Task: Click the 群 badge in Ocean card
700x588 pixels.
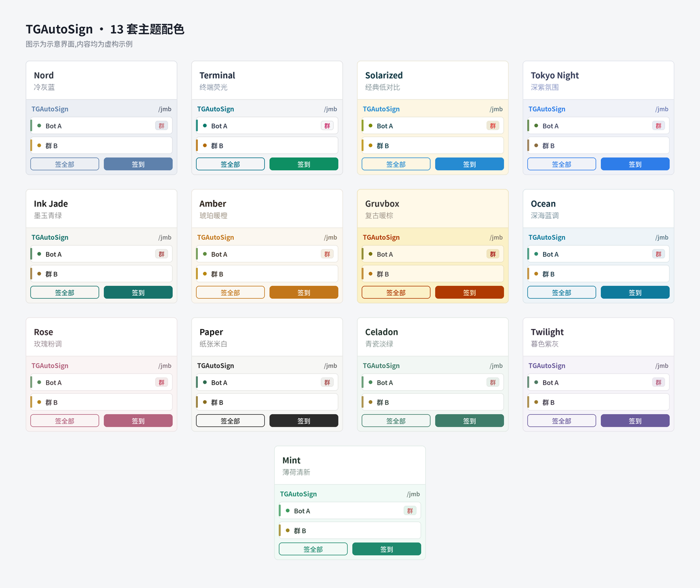Action: pyautogui.click(x=659, y=254)
